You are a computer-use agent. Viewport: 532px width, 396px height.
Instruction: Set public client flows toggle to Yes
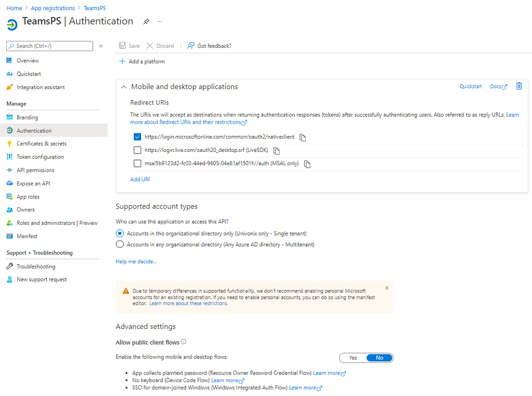coord(353,358)
